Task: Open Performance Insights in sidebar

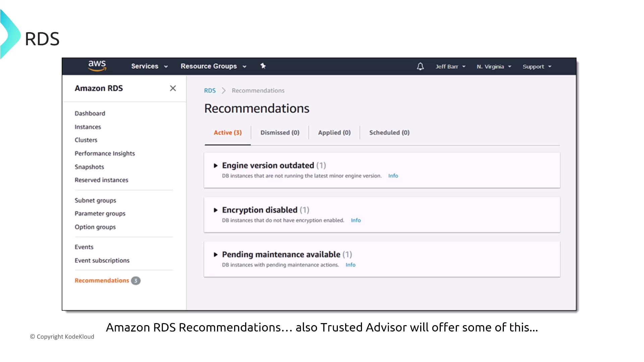Action: click(x=105, y=154)
